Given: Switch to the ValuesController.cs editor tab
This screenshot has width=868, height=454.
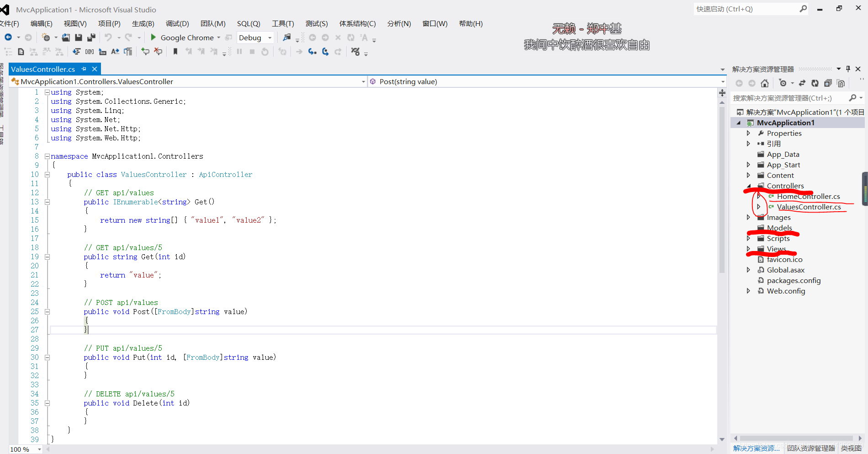Looking at the screenshot, I should pyautogui.click(x=43, y=69).
